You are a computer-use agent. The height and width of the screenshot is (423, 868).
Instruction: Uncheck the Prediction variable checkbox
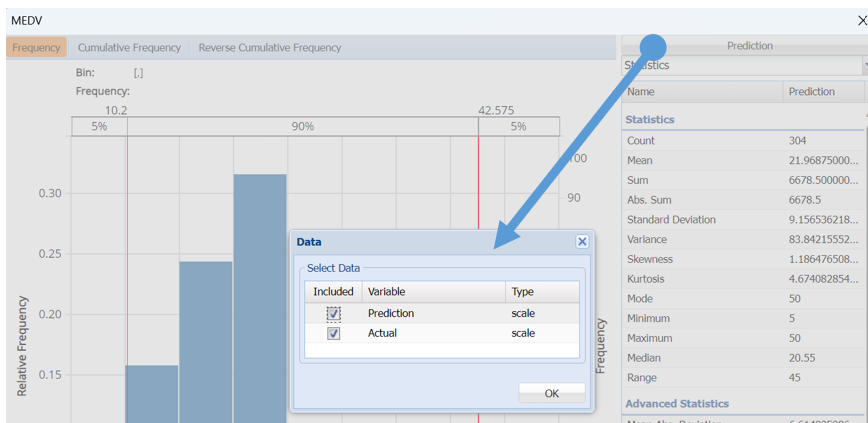334,313
